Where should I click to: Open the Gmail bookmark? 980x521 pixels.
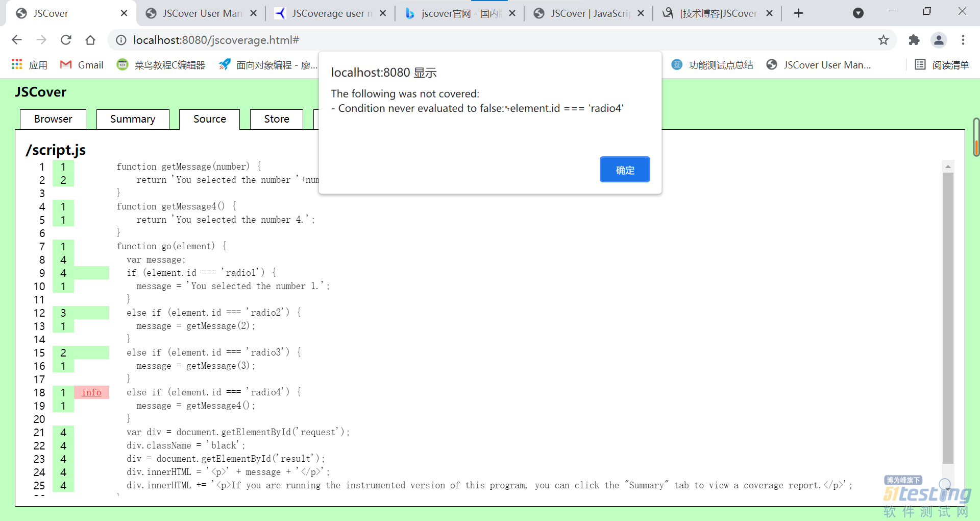click(x=82, y=65)
